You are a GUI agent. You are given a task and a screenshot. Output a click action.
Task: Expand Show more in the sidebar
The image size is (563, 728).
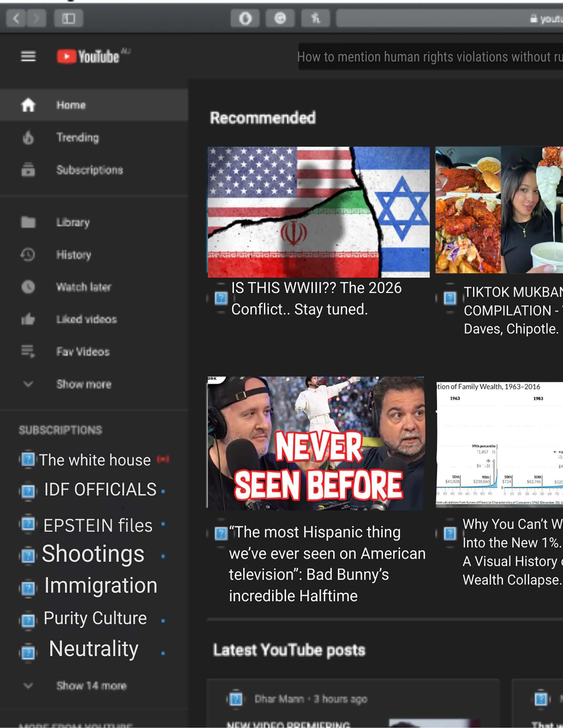[94, 384]
